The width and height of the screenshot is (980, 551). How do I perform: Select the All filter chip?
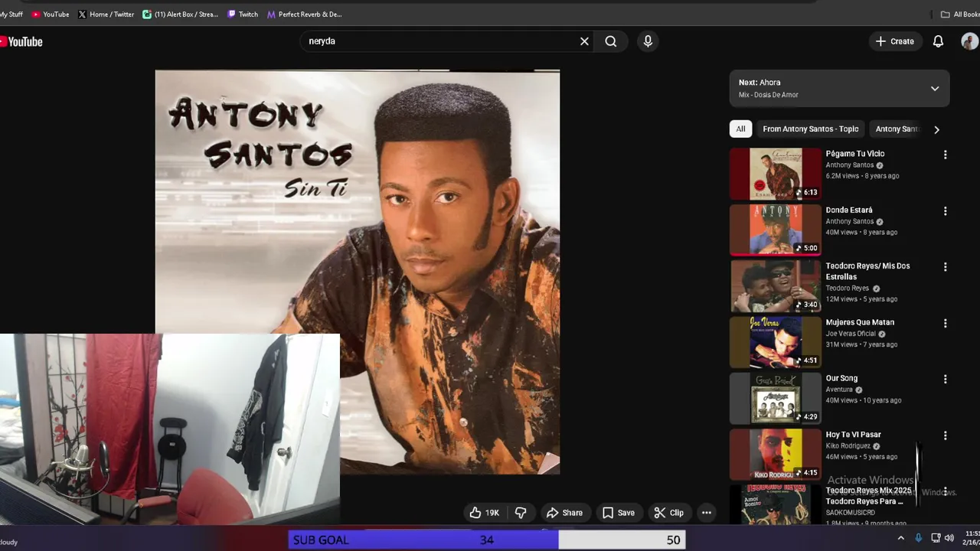tap(740, 129)
